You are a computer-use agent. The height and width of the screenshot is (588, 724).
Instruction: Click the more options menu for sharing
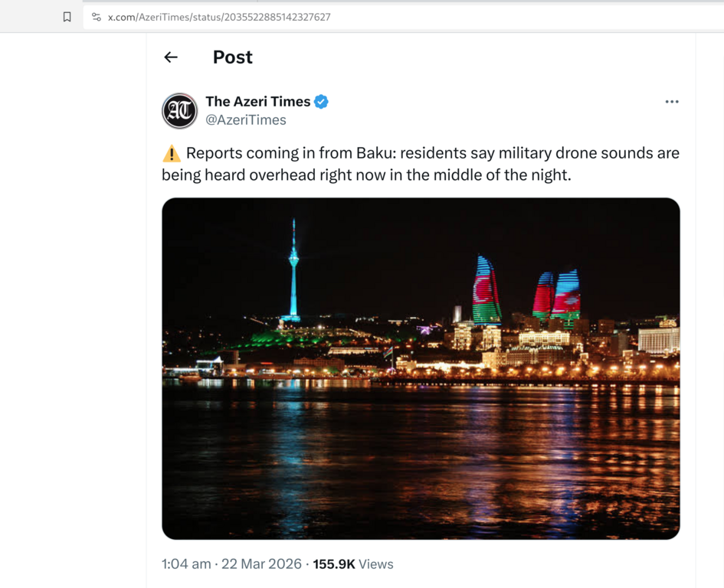tap(672, 101)
